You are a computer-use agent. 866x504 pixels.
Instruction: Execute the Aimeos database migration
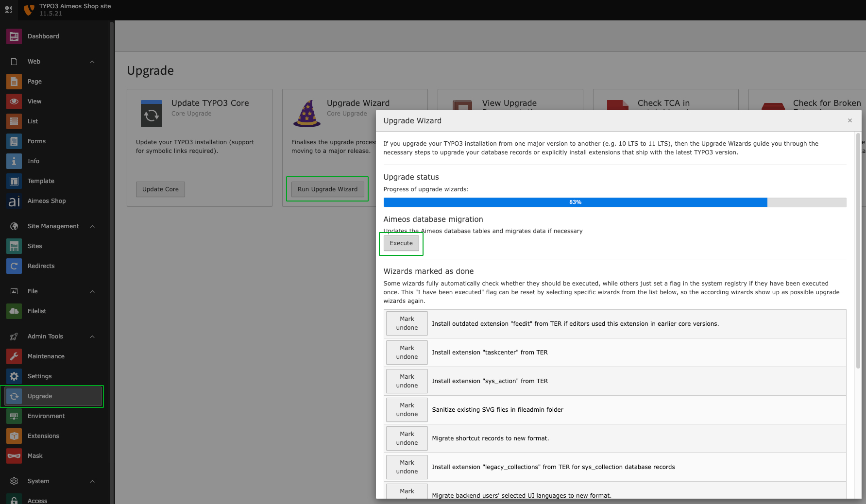point(401,243)
